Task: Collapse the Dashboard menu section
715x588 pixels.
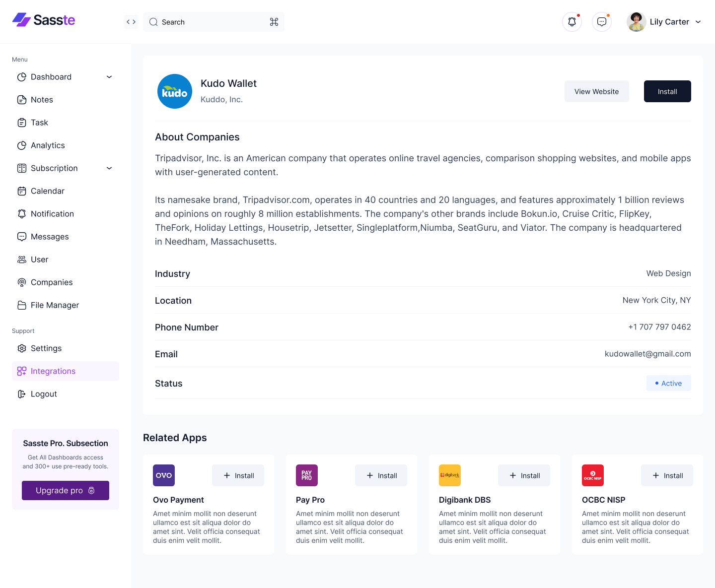Action: point(109,77)
